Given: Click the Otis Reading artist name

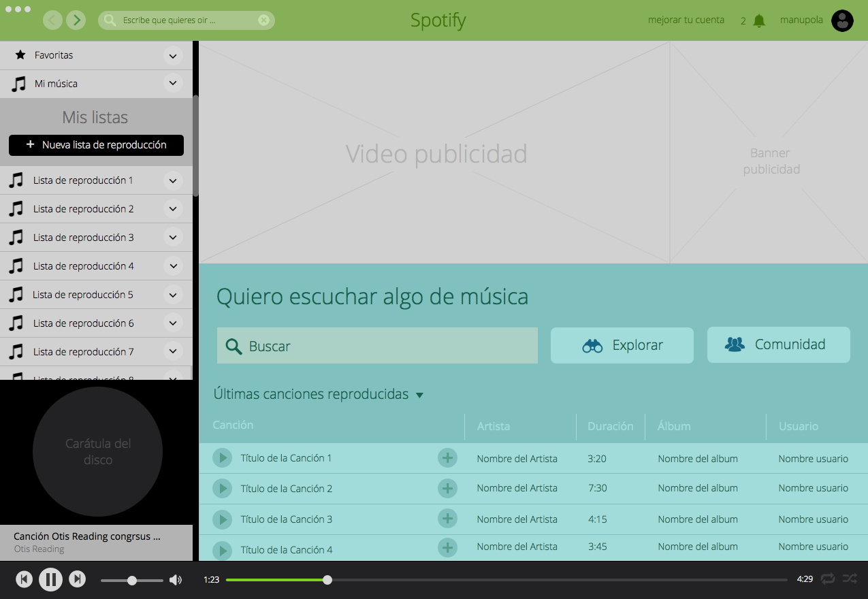Looking at the screenshot, I should [x=39, y=549].
